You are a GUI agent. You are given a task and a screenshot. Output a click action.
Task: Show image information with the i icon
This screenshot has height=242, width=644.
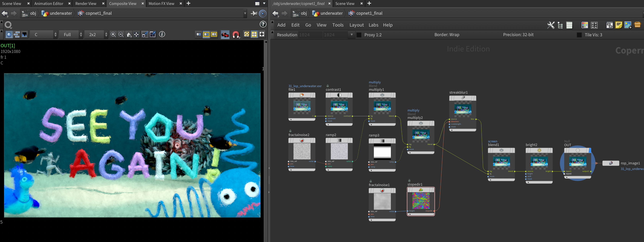pyautogui.click(x=162, y=34)
